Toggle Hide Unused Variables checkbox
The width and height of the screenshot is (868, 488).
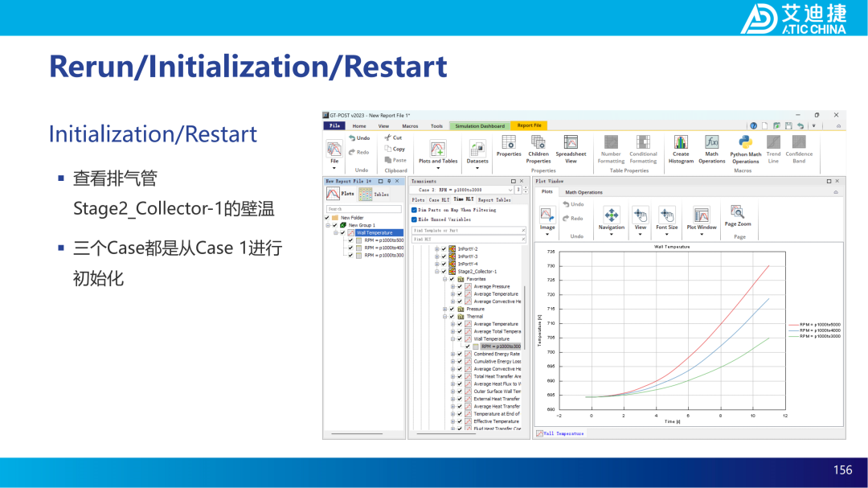click(x=414, y=219)
